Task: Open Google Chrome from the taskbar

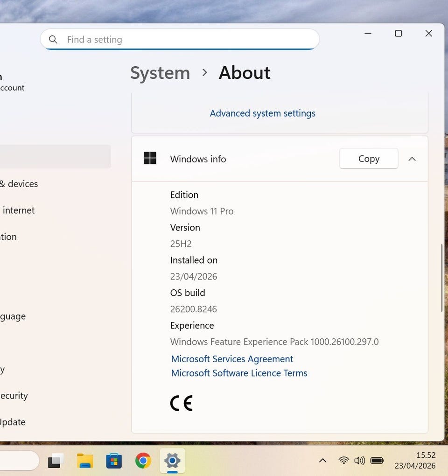Action: [x=143, y=461]
